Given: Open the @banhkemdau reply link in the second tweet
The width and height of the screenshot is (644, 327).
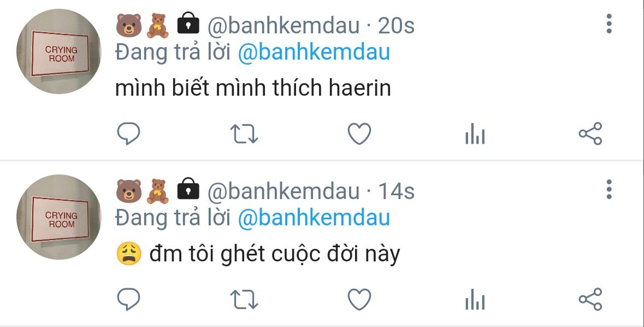Looking at the screenshot, I should [314, 218].
